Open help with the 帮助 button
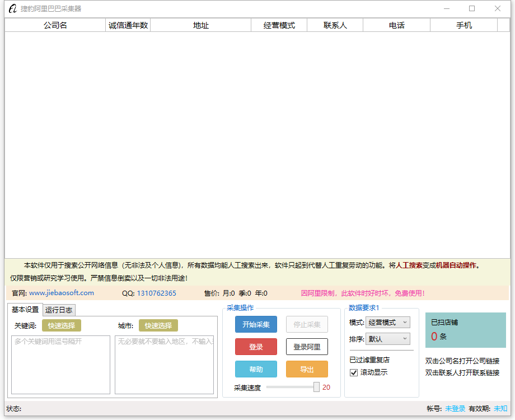The width and height of the screenshot is (515, 420). click(256, 369)
